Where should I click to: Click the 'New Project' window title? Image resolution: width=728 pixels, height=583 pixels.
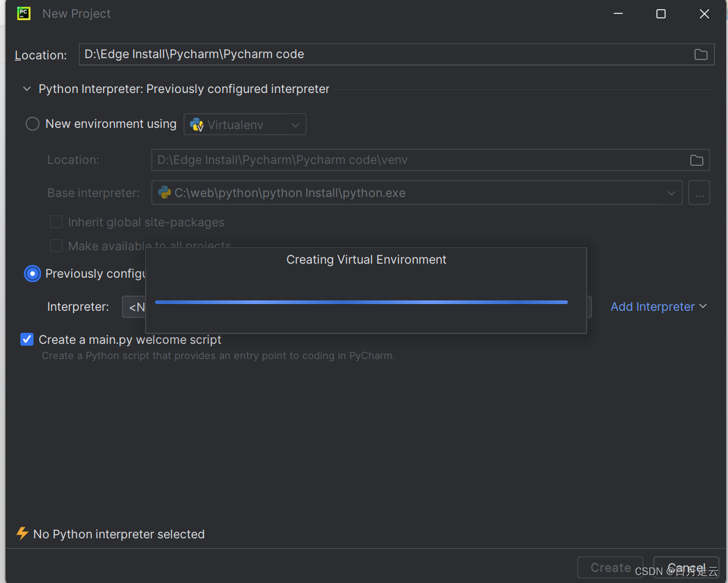point(76,14)
